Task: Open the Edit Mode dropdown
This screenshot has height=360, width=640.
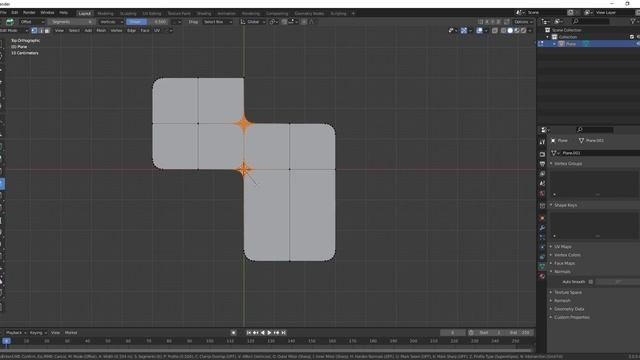Action: (x=14, y=30)
